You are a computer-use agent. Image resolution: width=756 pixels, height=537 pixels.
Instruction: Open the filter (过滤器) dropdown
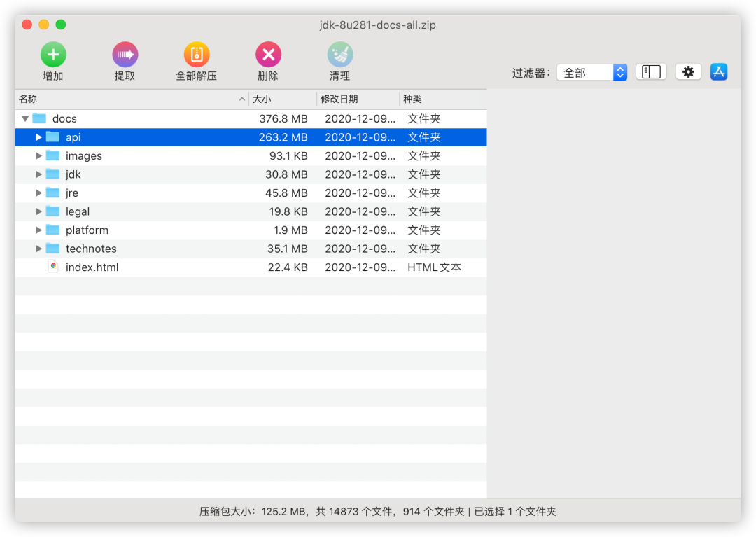click(591, 73)
